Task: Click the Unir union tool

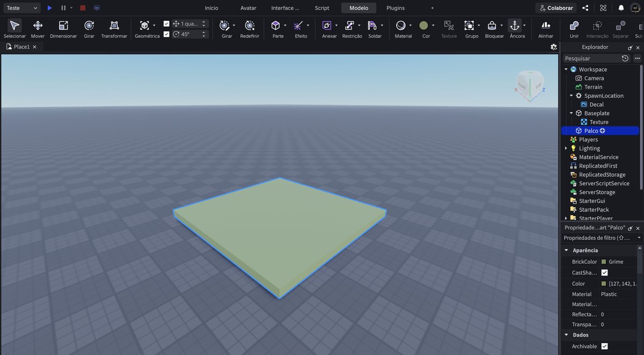Action: [574, 29]
